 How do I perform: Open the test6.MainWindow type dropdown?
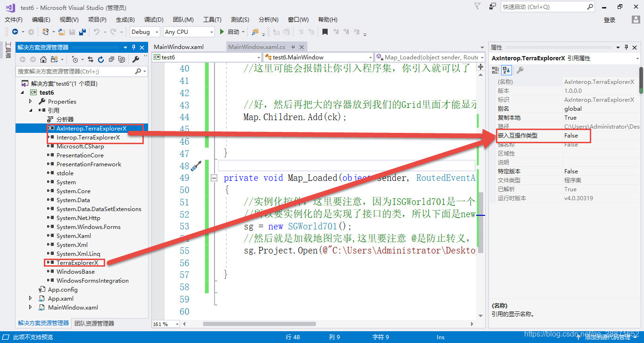click(318, 57)
